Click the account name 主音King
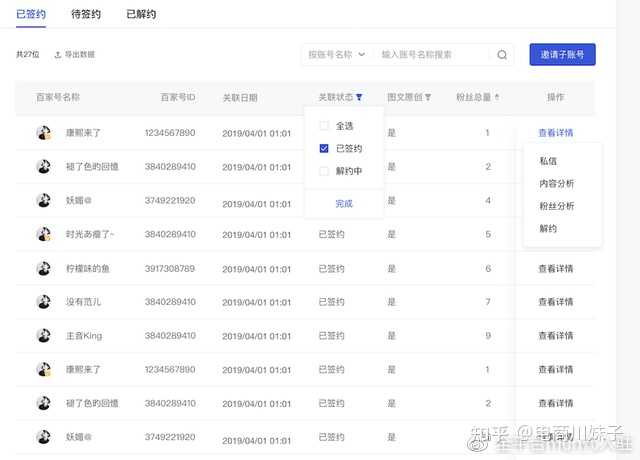Viewport: 640px width, 460px height. (x=84, y=336)
